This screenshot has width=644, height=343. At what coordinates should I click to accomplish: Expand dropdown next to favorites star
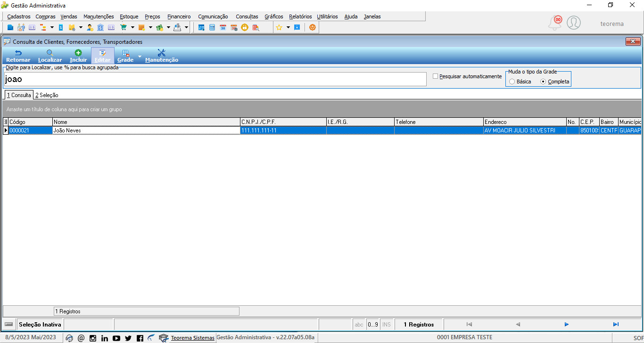coord(288,27)
